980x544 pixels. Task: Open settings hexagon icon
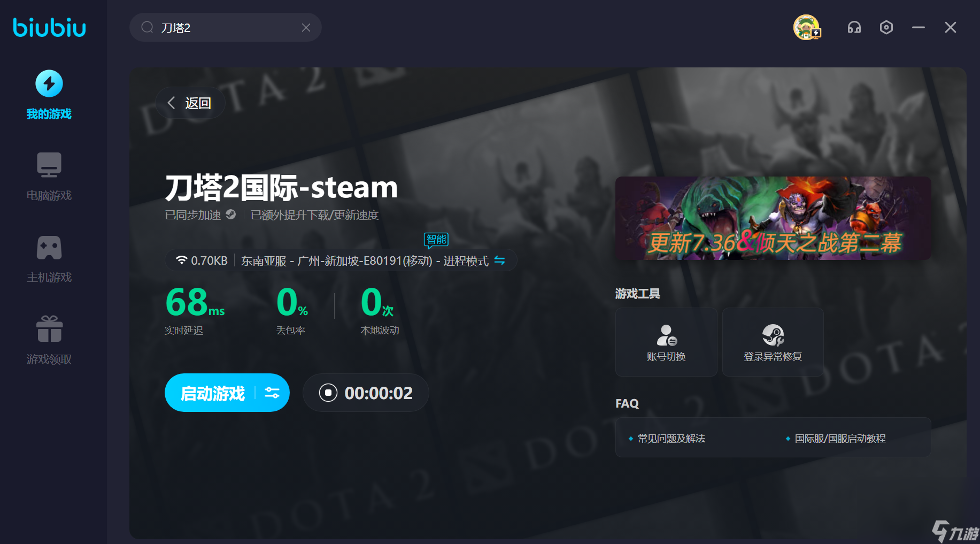point(886,27)
